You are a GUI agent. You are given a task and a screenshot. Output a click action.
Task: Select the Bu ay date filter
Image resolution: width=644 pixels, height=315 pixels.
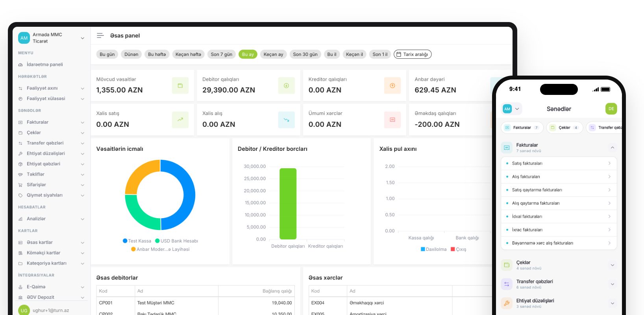pos(248,54)
